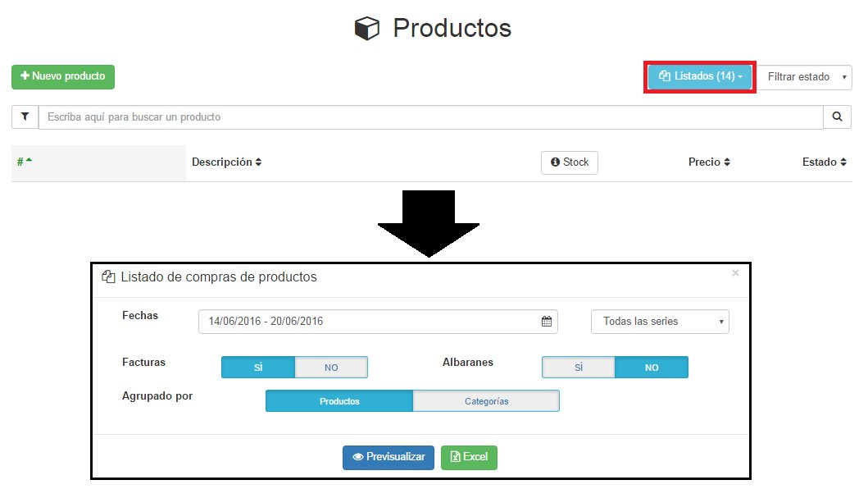Screen dimensions: 868x489
Task: Click the Nuevo producto button
Action: [x=63, y=76]
